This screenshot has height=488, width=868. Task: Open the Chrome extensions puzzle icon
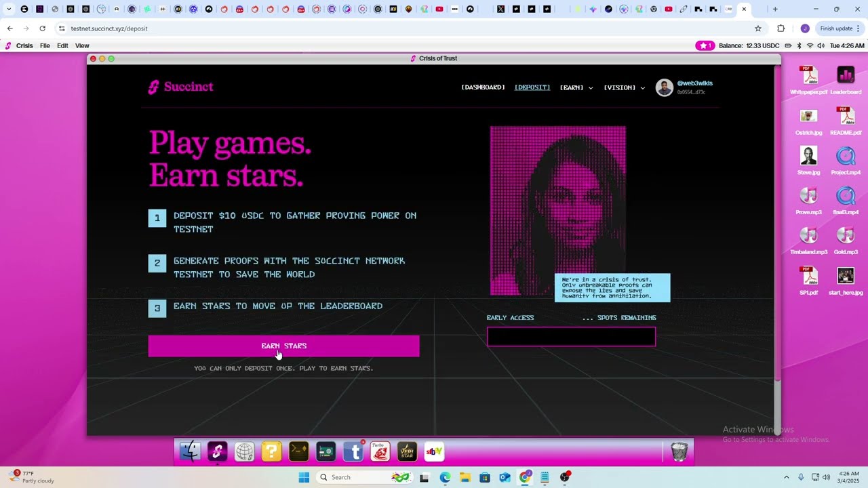[781, 28]
